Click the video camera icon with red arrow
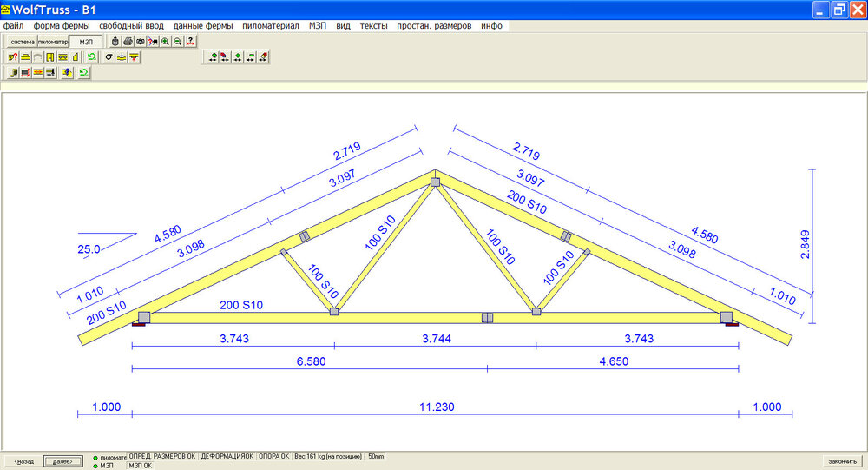868x470 pixels. tap(153, 42)
